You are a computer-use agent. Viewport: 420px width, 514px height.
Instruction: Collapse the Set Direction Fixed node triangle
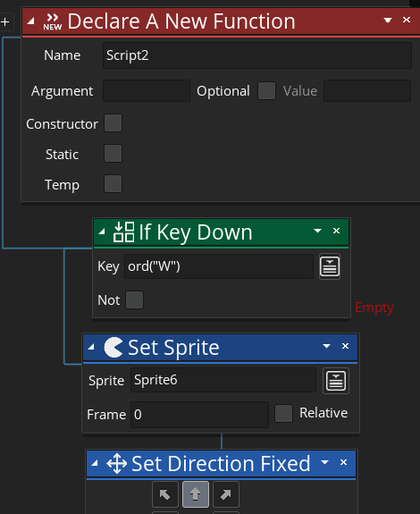point(95,463)
